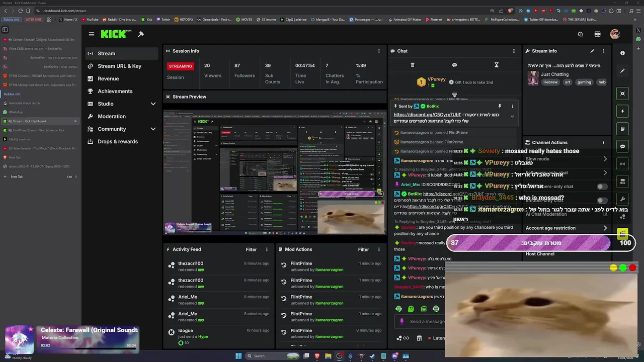
Task: Click Windows taskbar Search box
Action: (272, 356)
